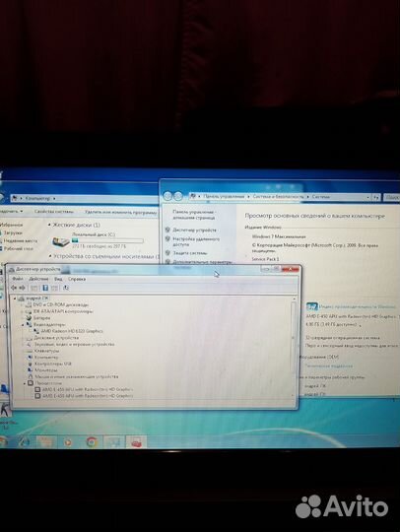Expand the DVD и CD-ROM дисководы node
The image size is (400, 532).
(x=23, y=305)
